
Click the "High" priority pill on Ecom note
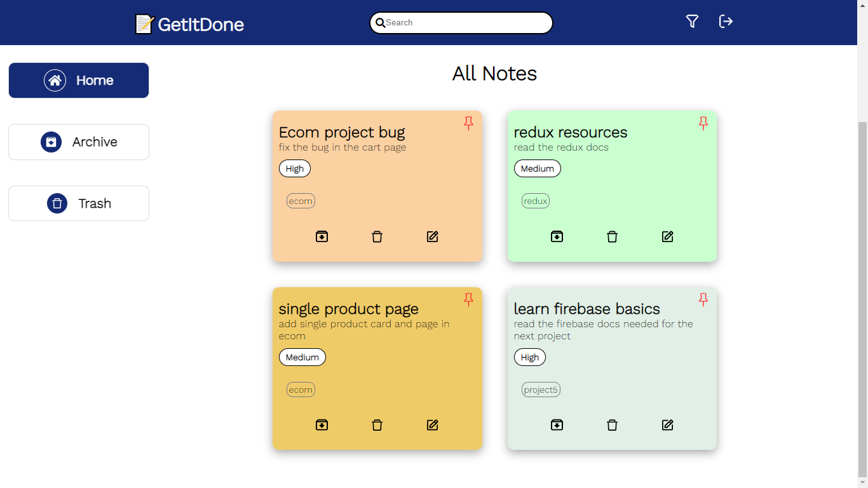point(294,168)
